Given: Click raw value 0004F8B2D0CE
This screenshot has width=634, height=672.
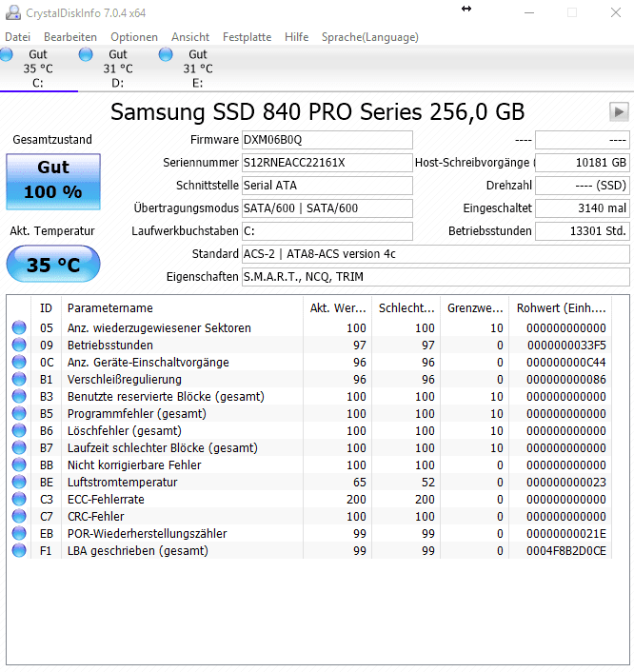Looking at the screenshot, I should [566, 551].
